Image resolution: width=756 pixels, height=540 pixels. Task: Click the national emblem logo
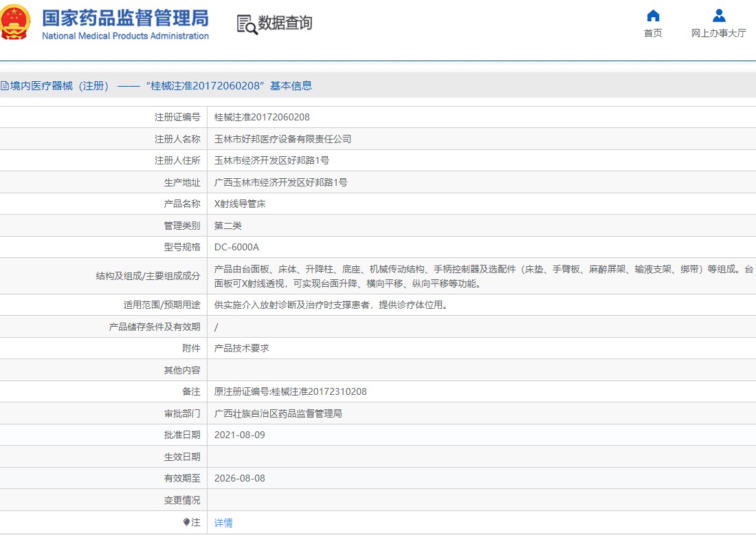(14, 22)
